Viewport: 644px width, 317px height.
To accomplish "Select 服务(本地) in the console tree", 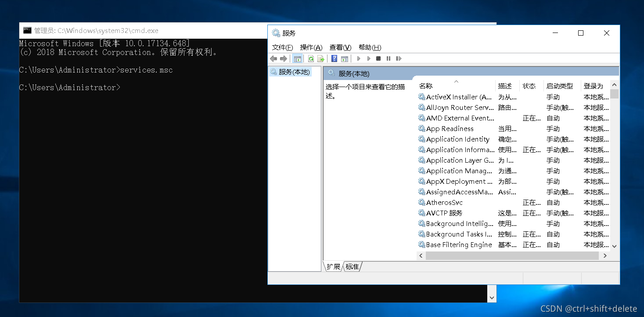I will click(294, 72).
